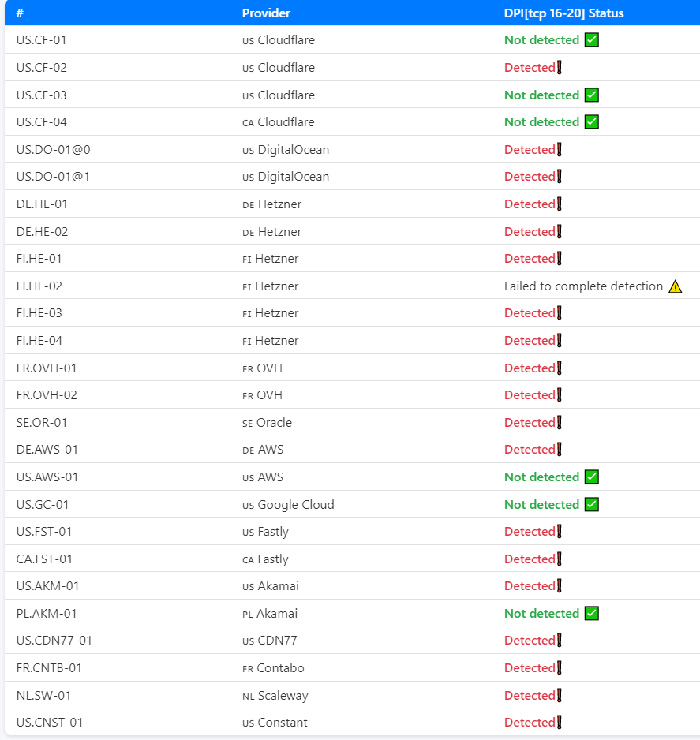
Task: Click the red exclamation icon for US.DO-01@0
Action: (560, 150)
